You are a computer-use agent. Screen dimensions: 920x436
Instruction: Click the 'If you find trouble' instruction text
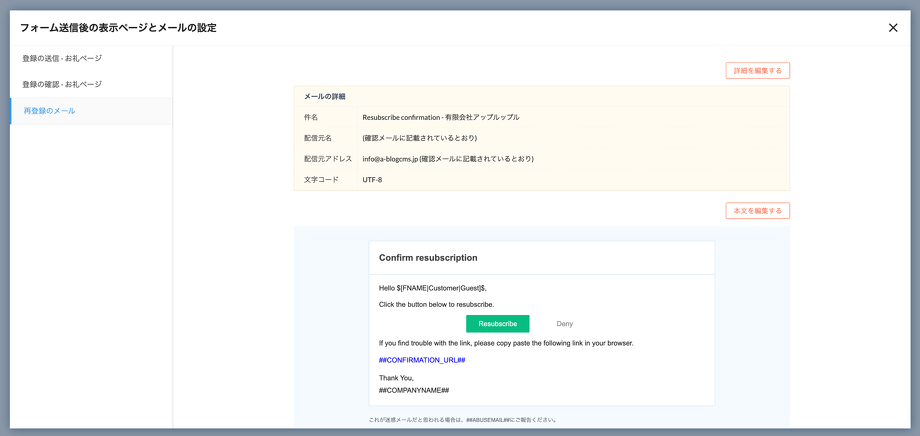click(506, 343)
